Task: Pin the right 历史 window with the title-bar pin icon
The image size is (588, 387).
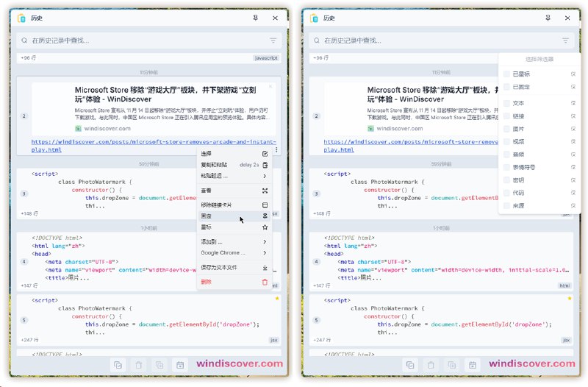Action: [x=548, y=18]
